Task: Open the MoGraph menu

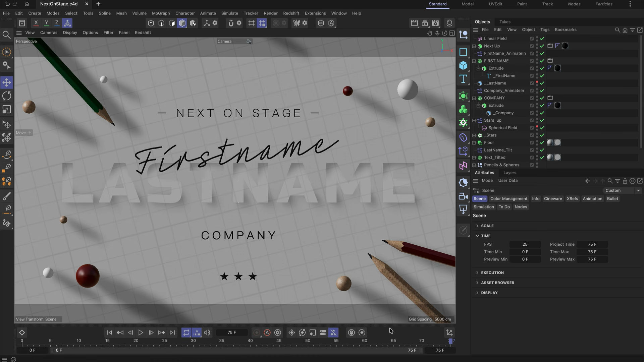Action: [x=161, y=13]
